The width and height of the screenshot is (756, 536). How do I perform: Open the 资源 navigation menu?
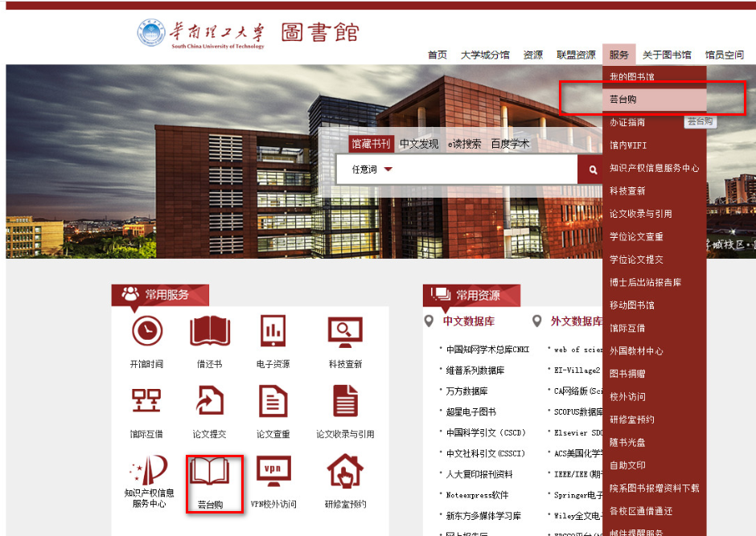(533, 55)
